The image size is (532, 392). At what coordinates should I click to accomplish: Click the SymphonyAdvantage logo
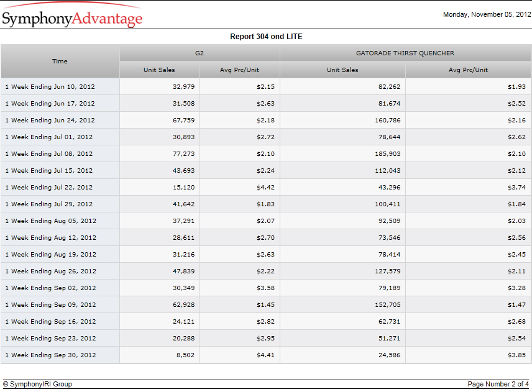tap(72, 16)
